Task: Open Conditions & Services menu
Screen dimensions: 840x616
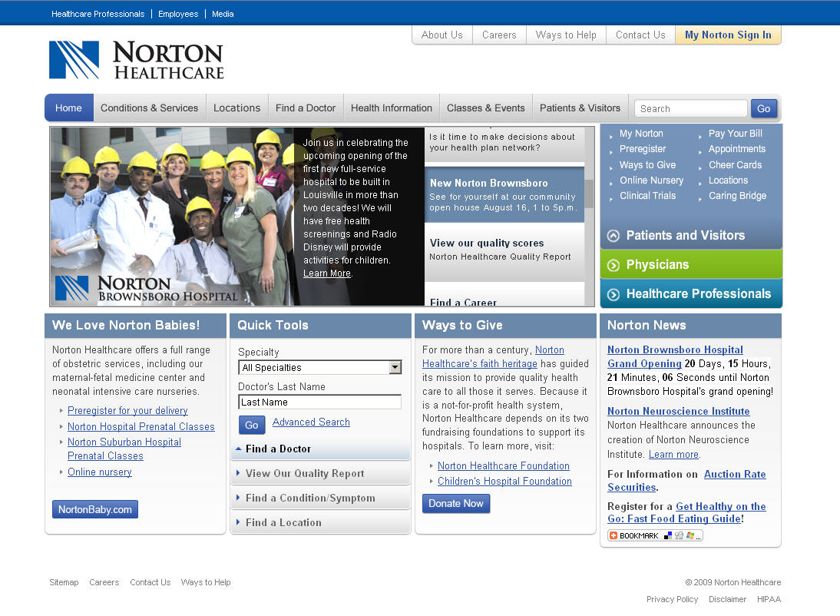Action: tap(150, 108)
